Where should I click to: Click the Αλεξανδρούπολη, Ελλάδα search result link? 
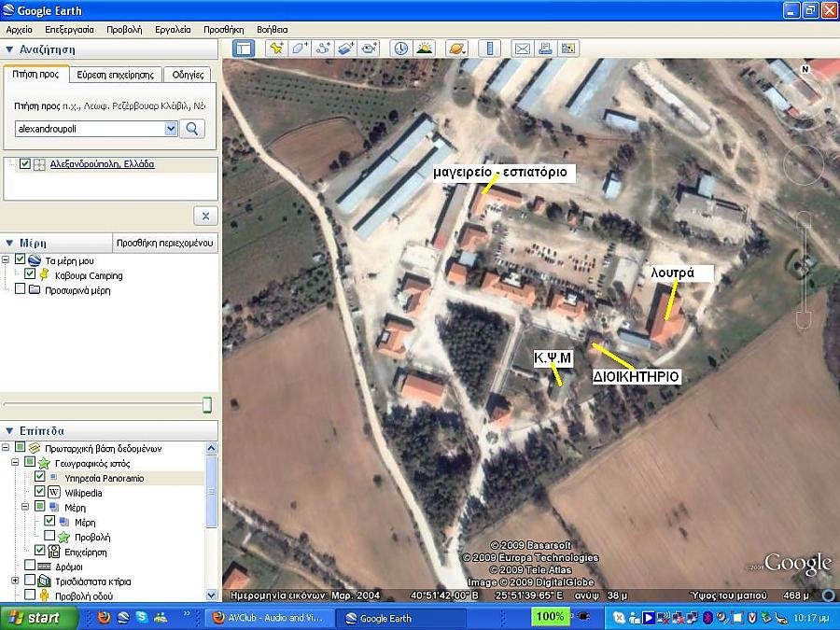pos(103,164)
